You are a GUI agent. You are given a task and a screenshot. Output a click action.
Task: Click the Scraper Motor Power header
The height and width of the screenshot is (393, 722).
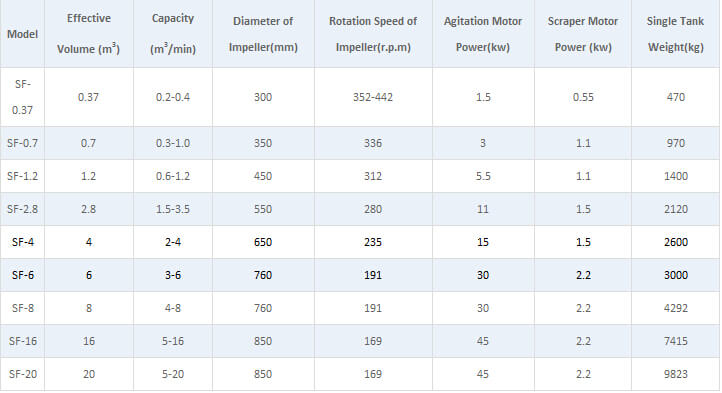(583, 34)
